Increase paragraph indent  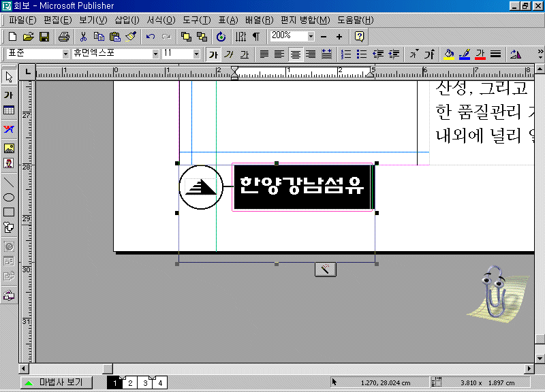tap(394, 54)
